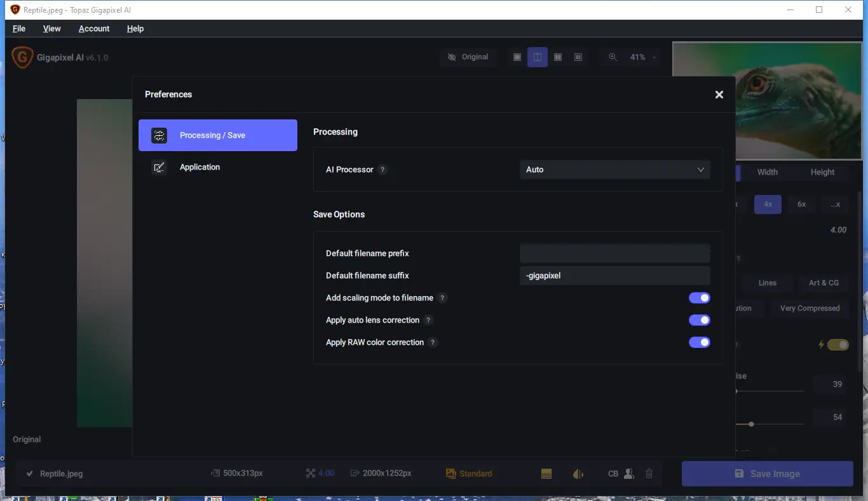
Task: Select the split view layout icon
Action: [538, 57]
